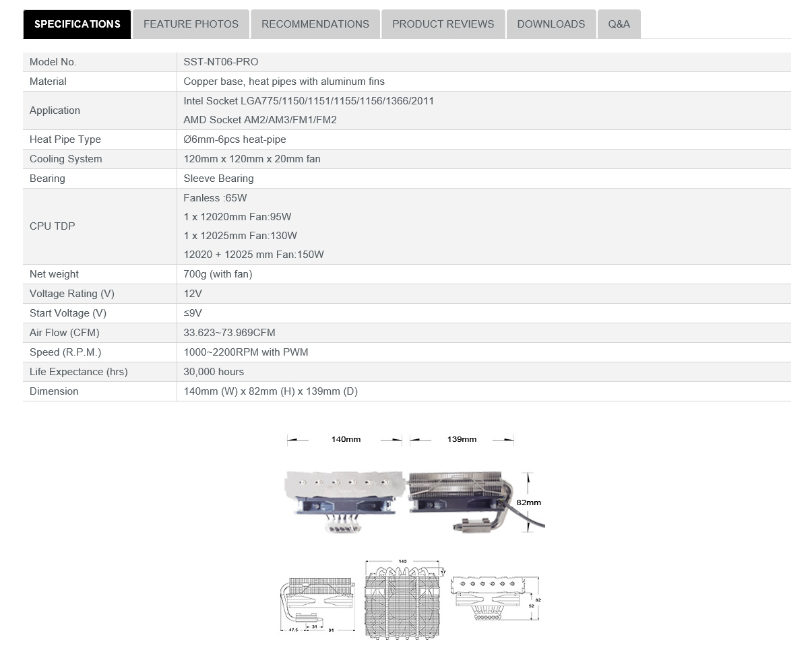The width and height of the screenshot is (812, 650).
Task: Go to the Product Reviews tab
Action: tap(443, 24)
